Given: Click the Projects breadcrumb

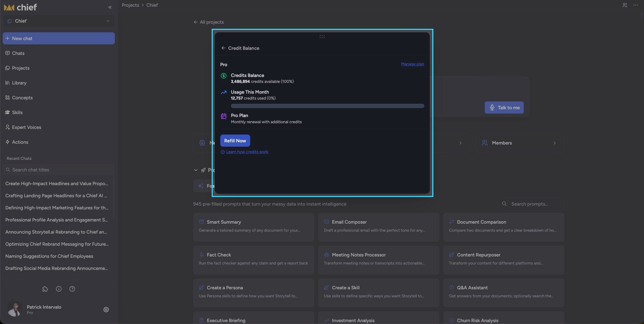Looking at the screenshot, I should coord(130,5).
